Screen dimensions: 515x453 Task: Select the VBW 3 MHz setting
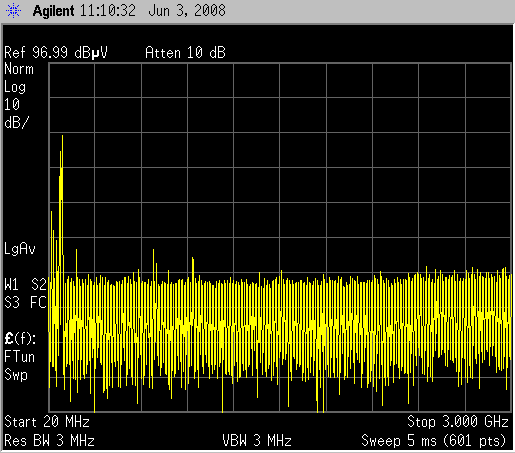[257, 441]
